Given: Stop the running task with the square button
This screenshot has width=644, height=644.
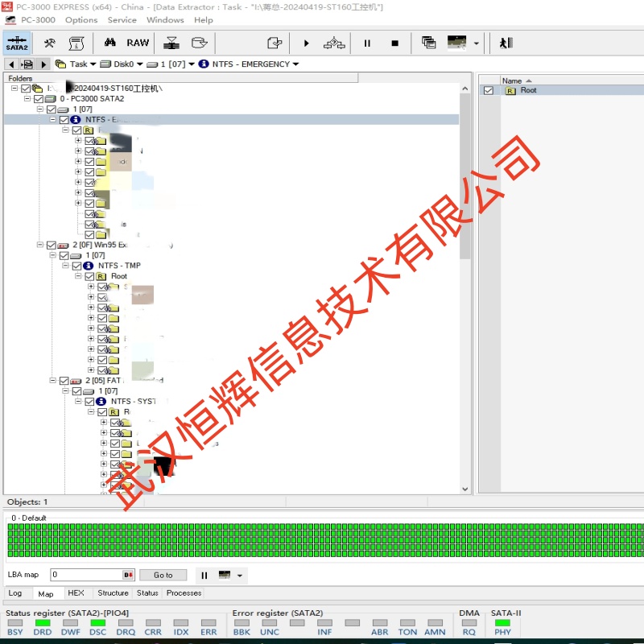Looking at the screenshot, I should tap(395, 43).
